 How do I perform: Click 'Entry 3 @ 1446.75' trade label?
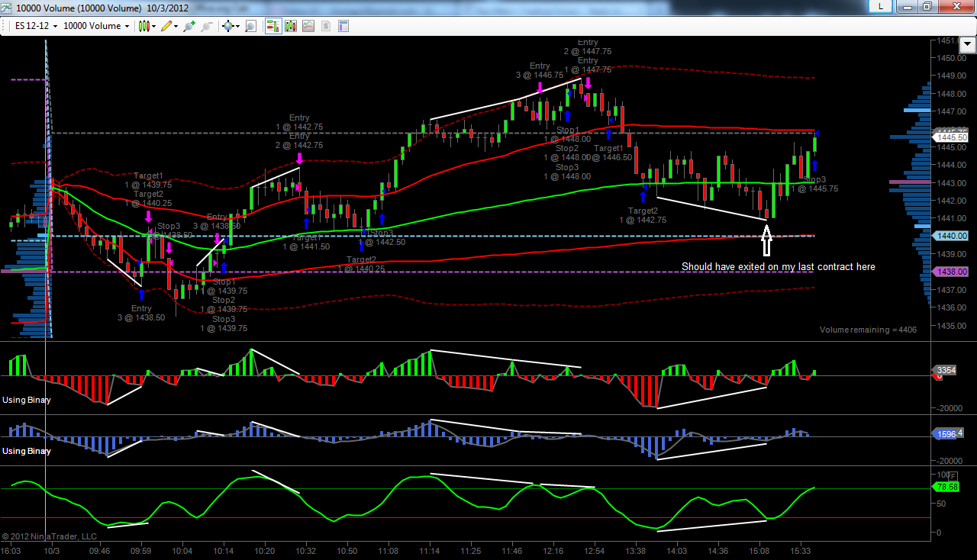click(540, 71)
